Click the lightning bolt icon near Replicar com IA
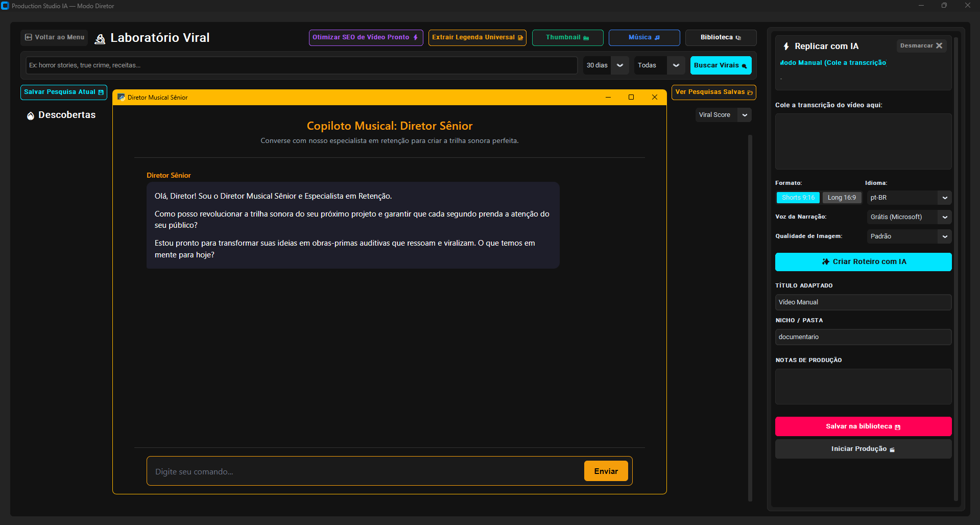 point(786,46)
